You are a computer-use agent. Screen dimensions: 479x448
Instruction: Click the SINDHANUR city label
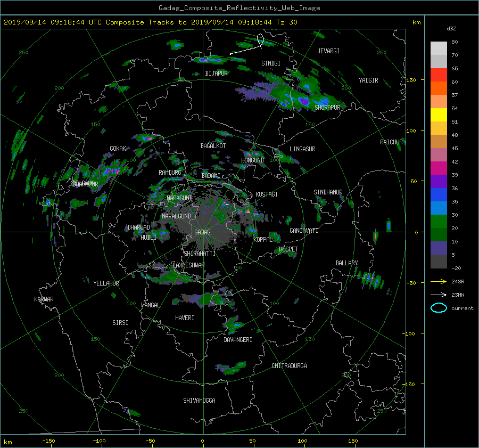[x=328, y=192]
